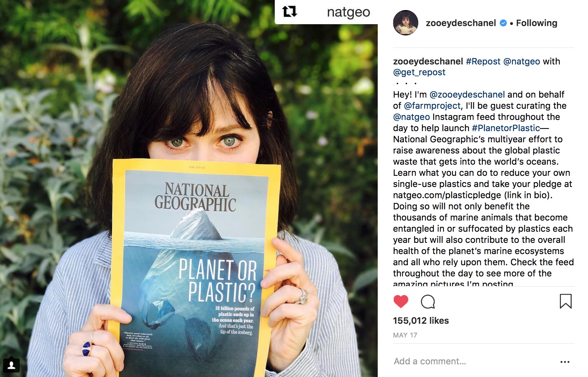Open zooeydeschanel profile avatar
The height and width of the screenshot is (377, 588).
point(406,23)
